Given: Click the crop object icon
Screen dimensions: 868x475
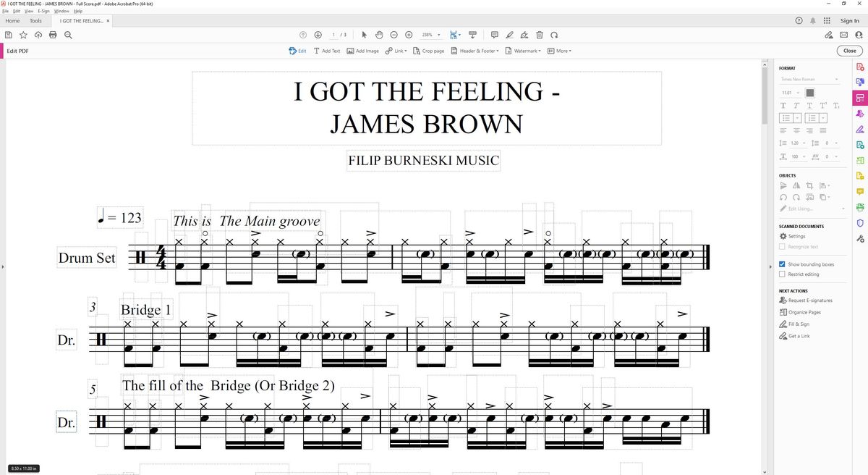Looking at the screenshot, I should [810, 186].
